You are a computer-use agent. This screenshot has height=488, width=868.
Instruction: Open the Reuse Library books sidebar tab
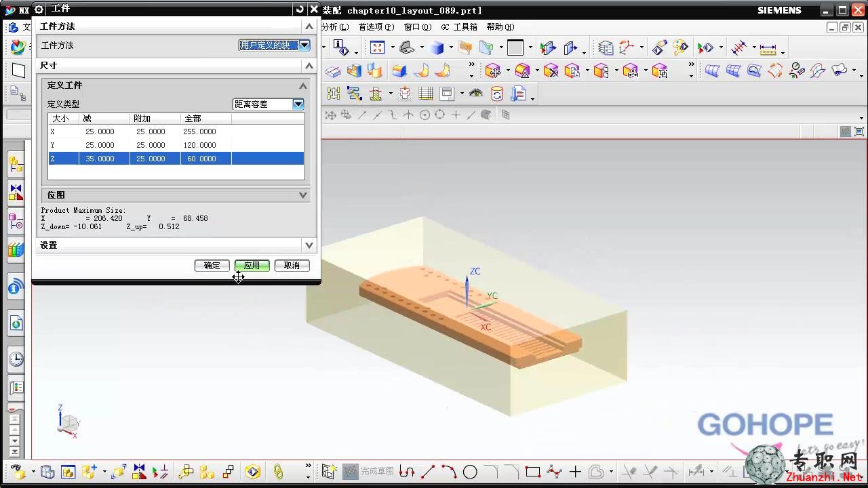click(16, 249)
